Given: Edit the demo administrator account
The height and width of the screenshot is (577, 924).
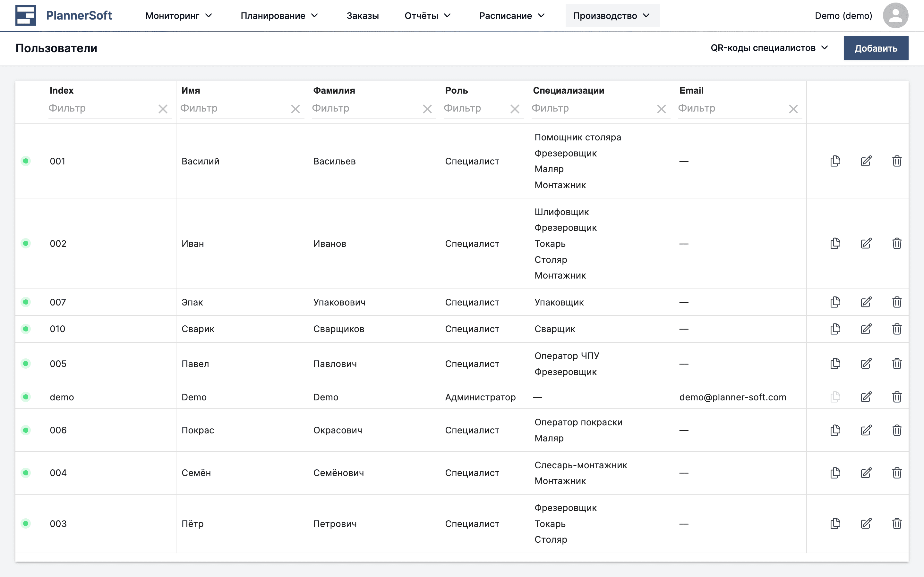Looking at the screenshot, I should click(x=866, y=397).
